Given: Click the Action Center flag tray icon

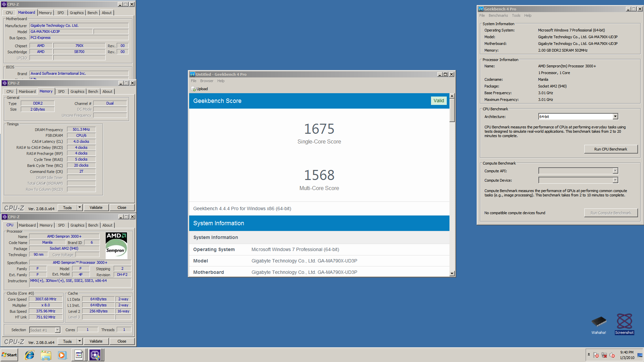Looking at the screenshot, I should (596, 355).
